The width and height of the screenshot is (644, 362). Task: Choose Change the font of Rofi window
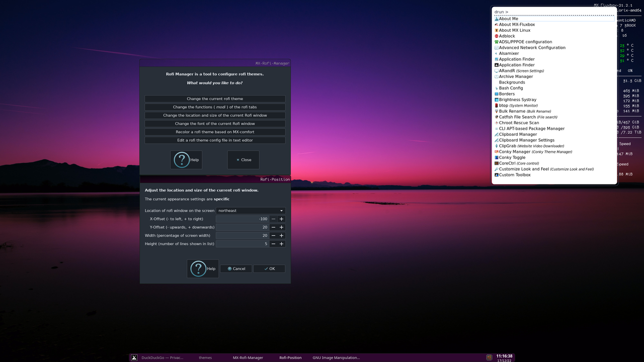click(215, 124)
